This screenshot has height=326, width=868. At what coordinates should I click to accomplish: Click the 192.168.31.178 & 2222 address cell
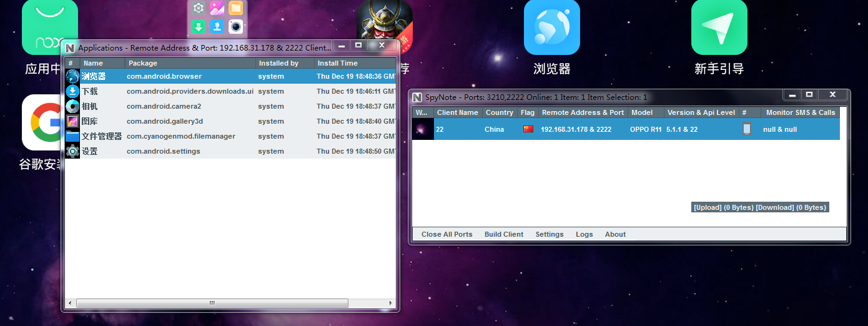tap(576, 129)
